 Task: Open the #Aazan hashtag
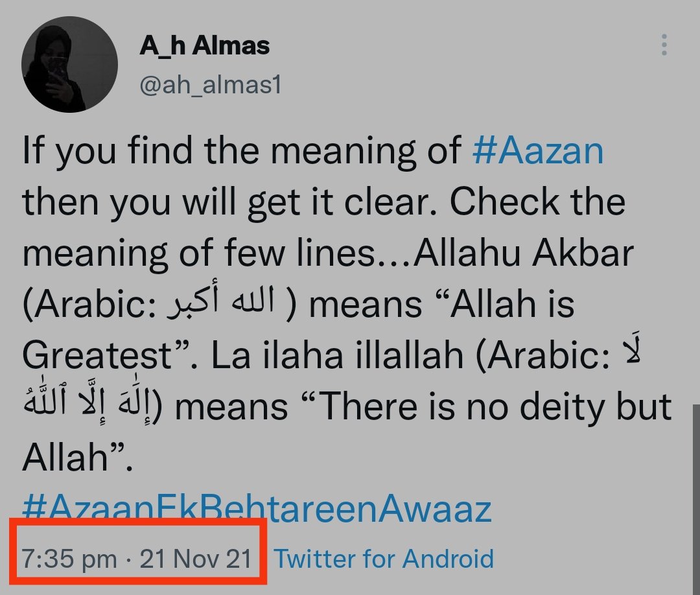[538, 150]
